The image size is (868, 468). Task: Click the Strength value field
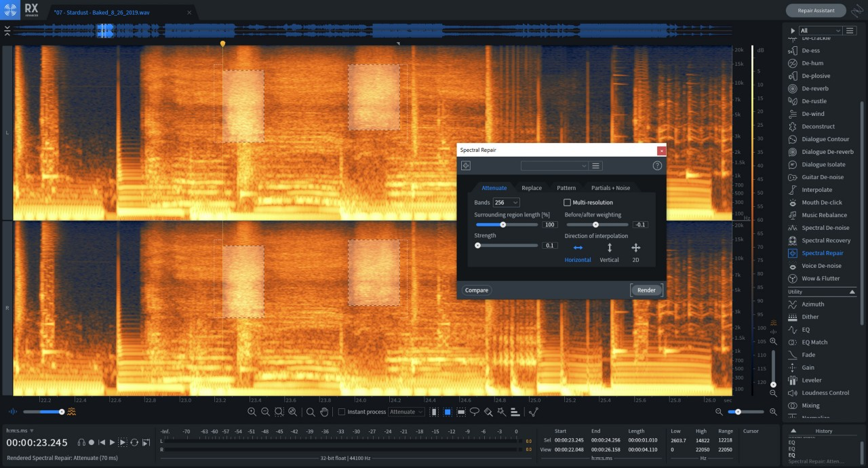[549, 246]
